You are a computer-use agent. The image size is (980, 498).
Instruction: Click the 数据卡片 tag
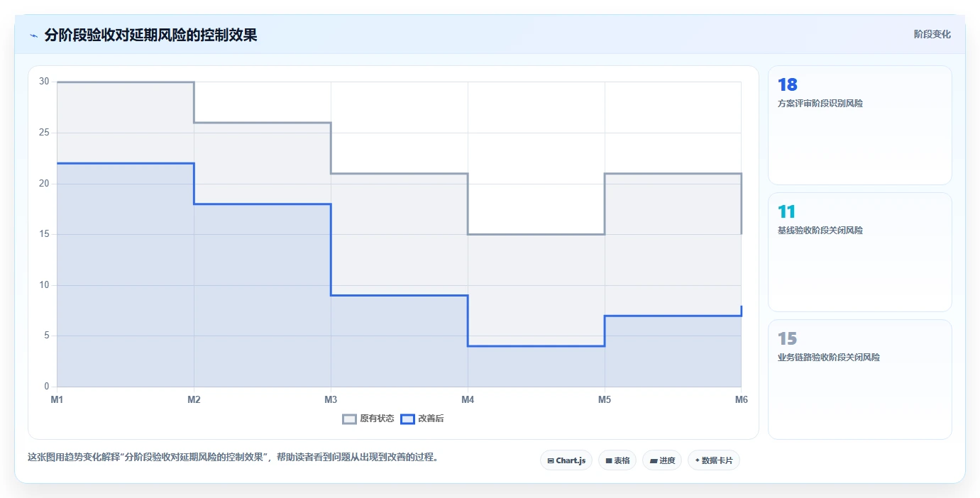[714, 460]
